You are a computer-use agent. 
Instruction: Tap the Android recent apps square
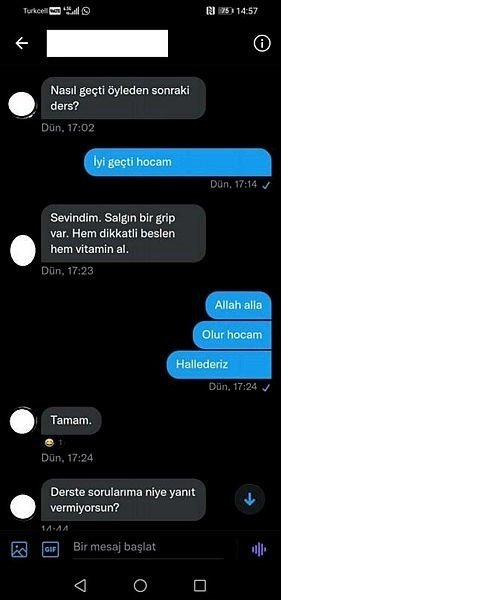(200, 585)
